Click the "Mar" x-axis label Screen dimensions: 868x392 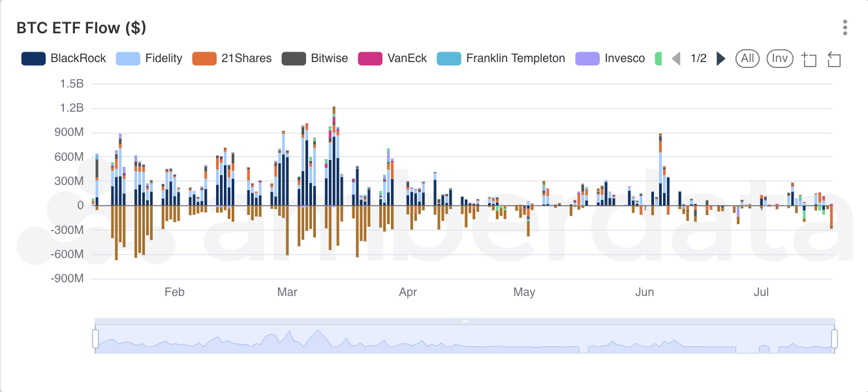point(287,292)
